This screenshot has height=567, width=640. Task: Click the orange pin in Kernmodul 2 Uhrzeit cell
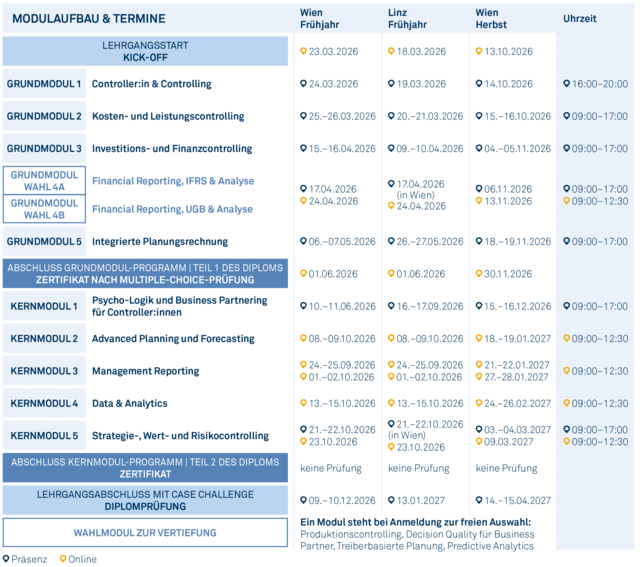(x=566, y=339)
